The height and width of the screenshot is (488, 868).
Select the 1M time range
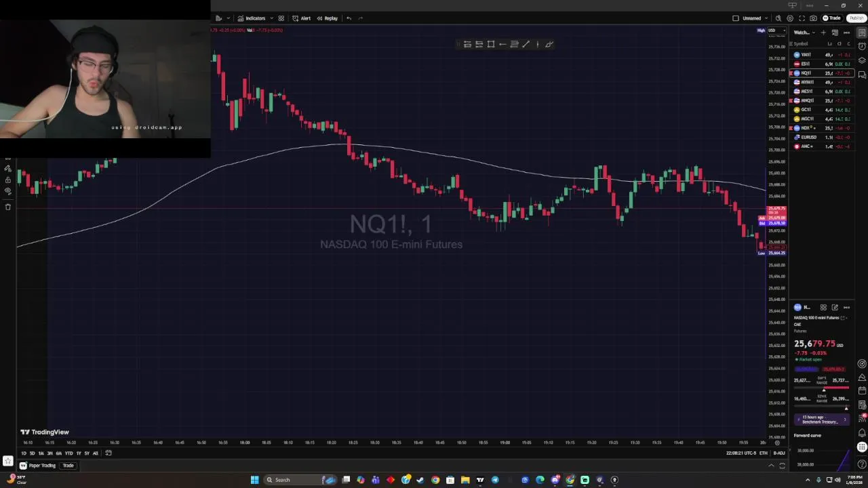[x=41, y=453]
